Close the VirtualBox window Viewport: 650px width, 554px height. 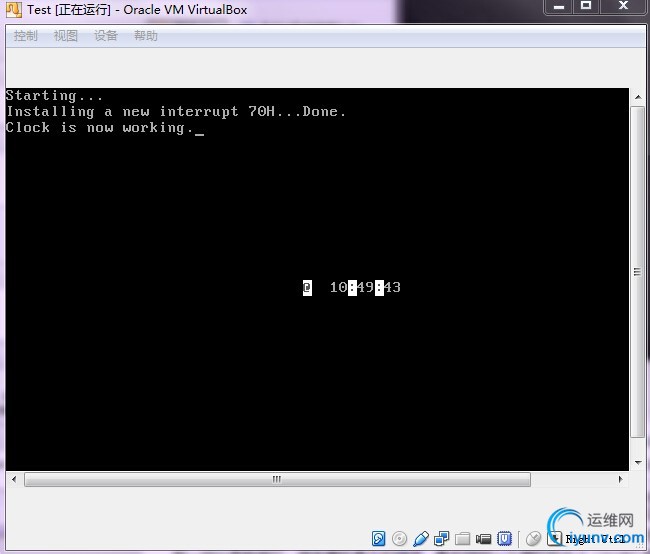pyautogui.click(x=623, y=6)
